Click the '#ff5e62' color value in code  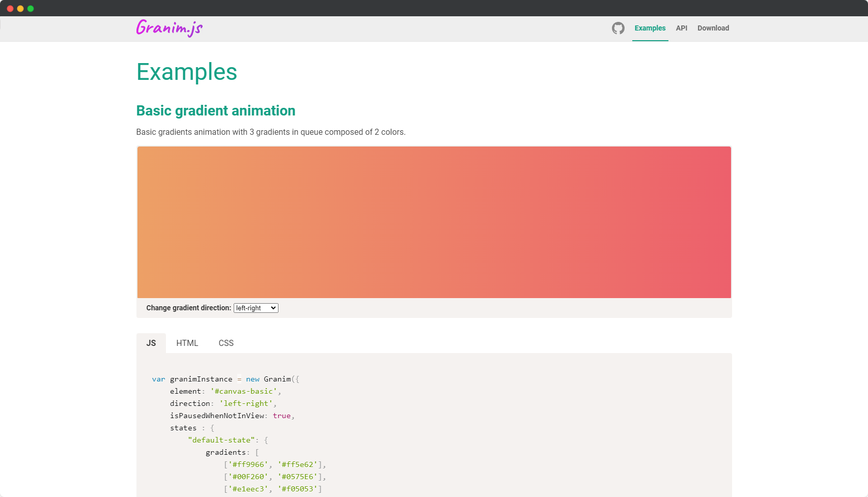[298, 464]
